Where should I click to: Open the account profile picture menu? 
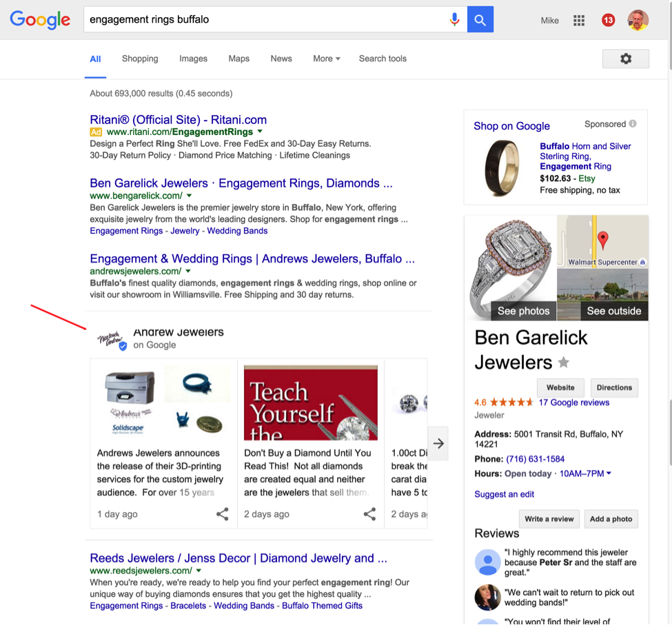tap(638, 20)
